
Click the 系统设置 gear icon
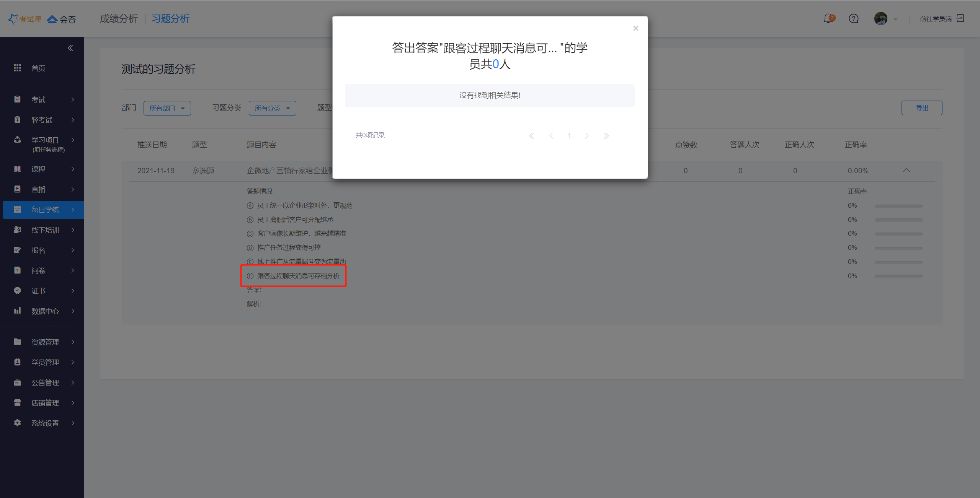pos(17,423)
